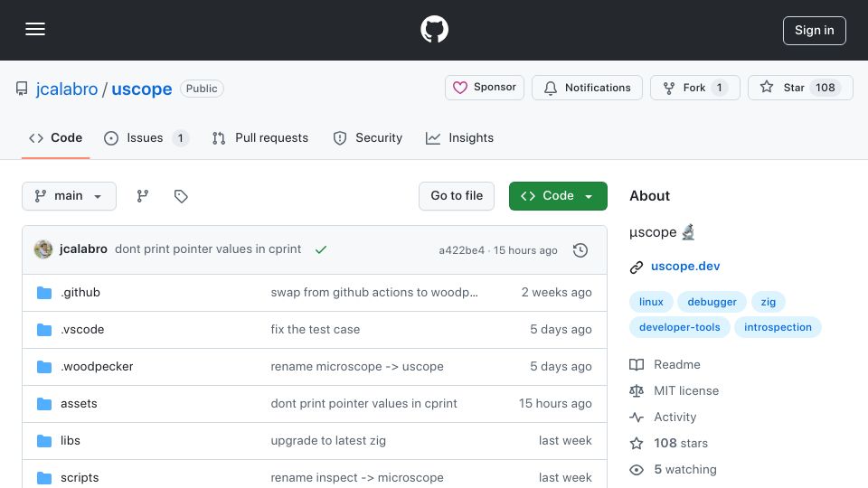This screenshot has height=488, width=868.
Task: Switch to the Pull requests tab
Action: [260, 137]
